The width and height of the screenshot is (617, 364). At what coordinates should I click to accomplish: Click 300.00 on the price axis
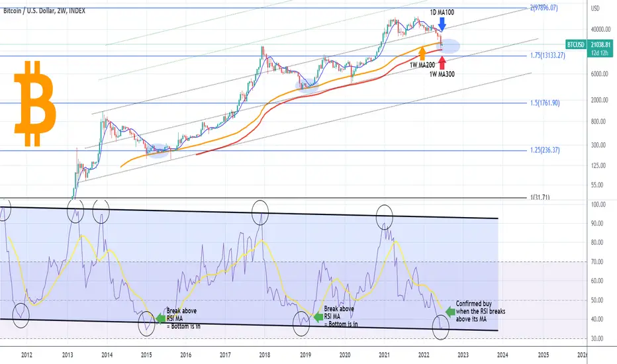[598, 145]
